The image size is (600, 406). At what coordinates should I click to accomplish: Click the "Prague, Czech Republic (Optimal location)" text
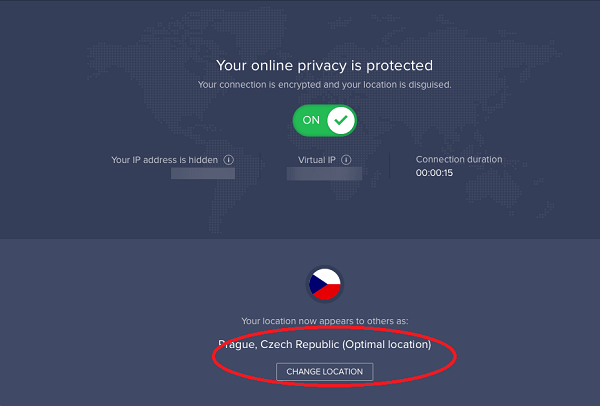324,345
